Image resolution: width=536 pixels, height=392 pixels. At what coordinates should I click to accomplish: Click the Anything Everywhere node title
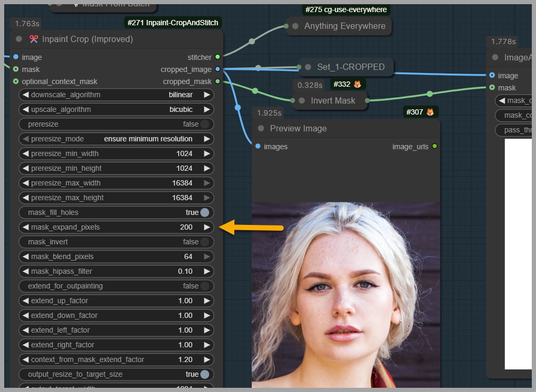pos(344,26)
